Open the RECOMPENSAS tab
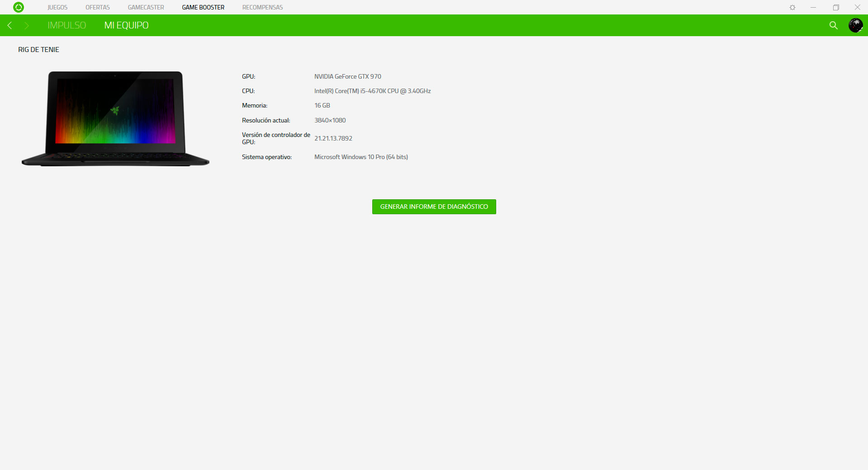This screenshot has width=868, height=470. coord(262,7)
